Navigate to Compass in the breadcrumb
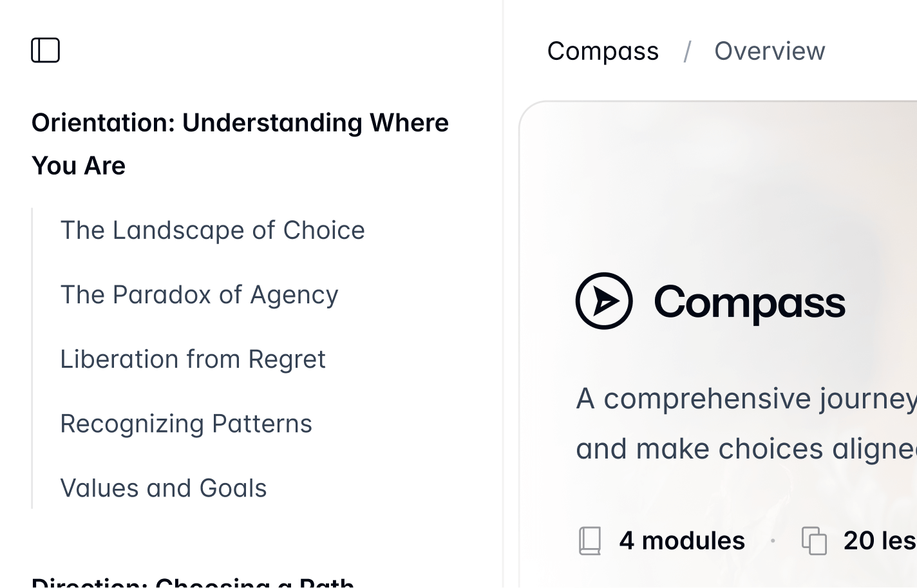Image resolution: width=917 pixels, height=588 pixels. click(603, 51)
